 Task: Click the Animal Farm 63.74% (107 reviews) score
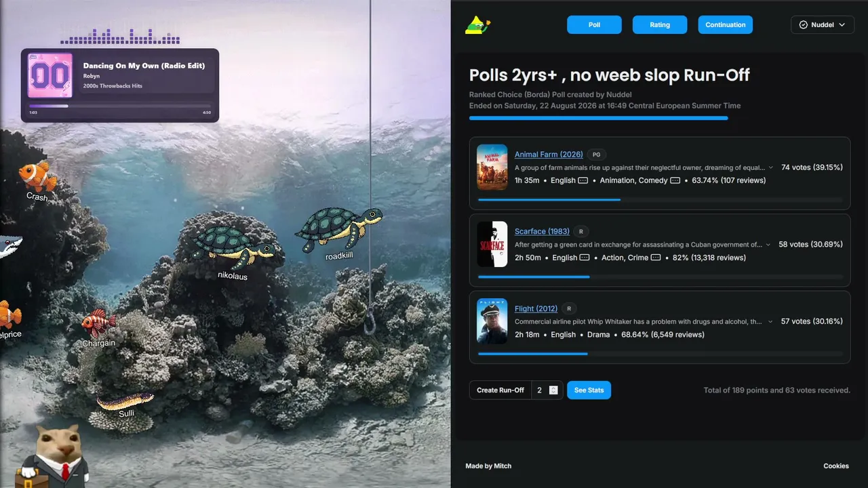pyautogui.click(x=729, y=181)
